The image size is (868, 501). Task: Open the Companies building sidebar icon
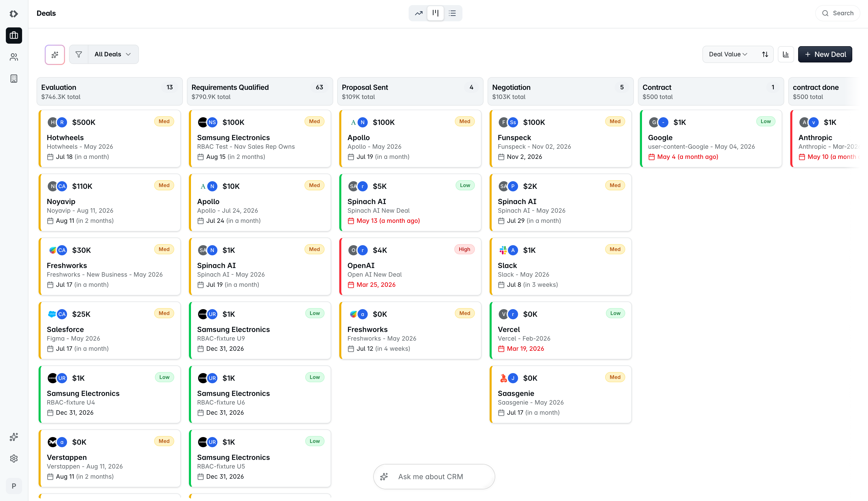pyautogui.click(x=14, y=78)
